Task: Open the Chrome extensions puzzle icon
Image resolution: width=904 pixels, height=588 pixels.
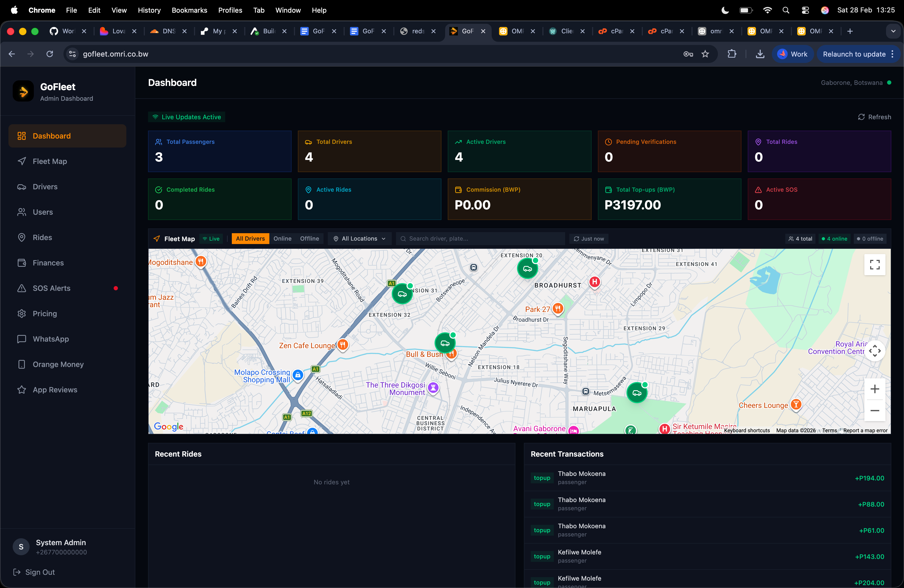Action: [x=732, y=54]
